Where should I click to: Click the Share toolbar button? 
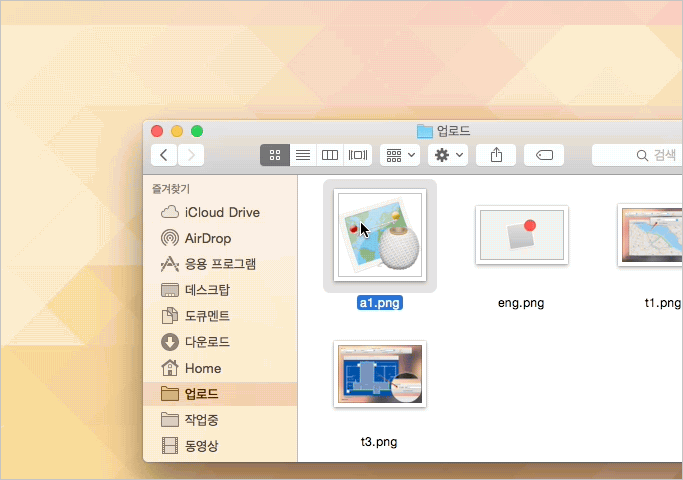click(x=496, y=155)
